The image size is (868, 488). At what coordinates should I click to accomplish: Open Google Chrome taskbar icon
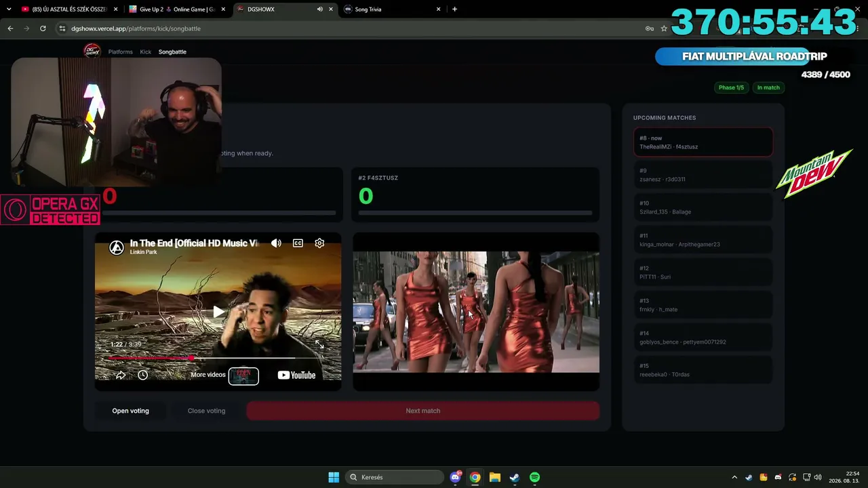pyautogui.click(x=475, y=477)
